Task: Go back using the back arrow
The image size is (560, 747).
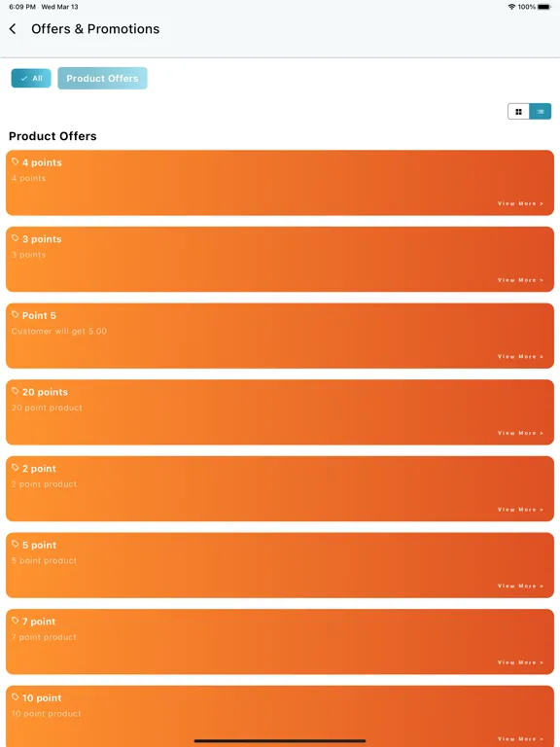Action: pos(13,29)
